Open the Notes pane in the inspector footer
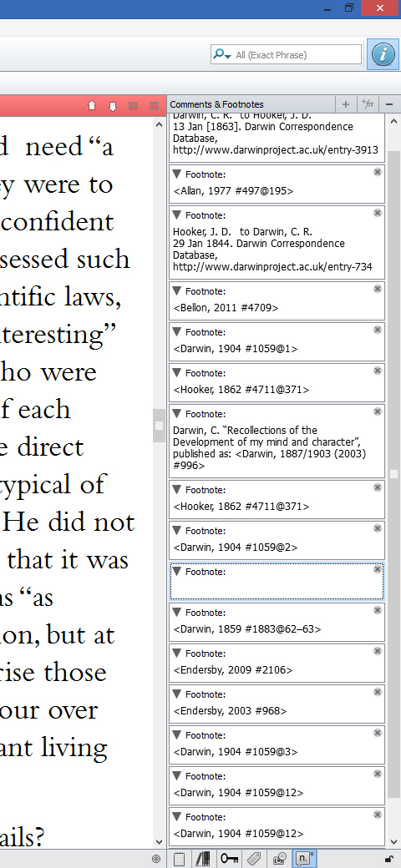Image resolution: width=401 pixels, height=868 pixels. [x=179, y=859]
